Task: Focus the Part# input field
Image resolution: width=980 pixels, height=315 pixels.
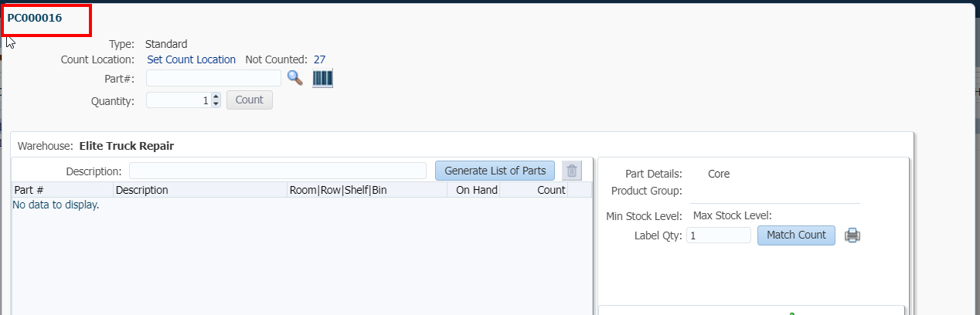Action: [x=213, y=78]
